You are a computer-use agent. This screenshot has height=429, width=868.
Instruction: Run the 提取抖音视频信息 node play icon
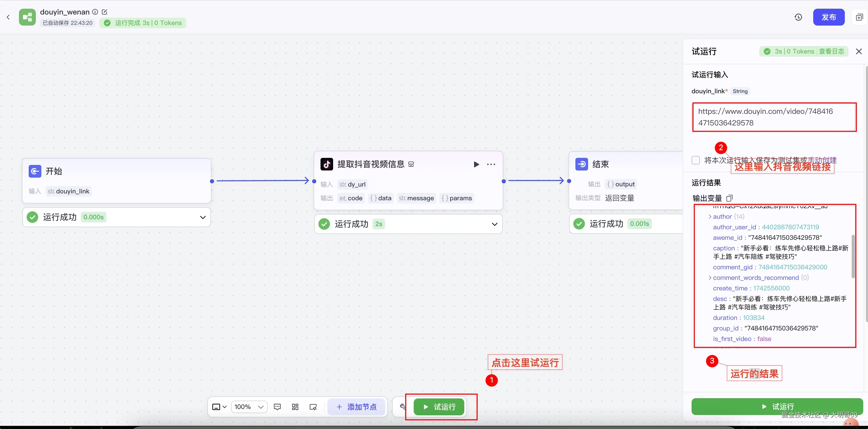476,164
